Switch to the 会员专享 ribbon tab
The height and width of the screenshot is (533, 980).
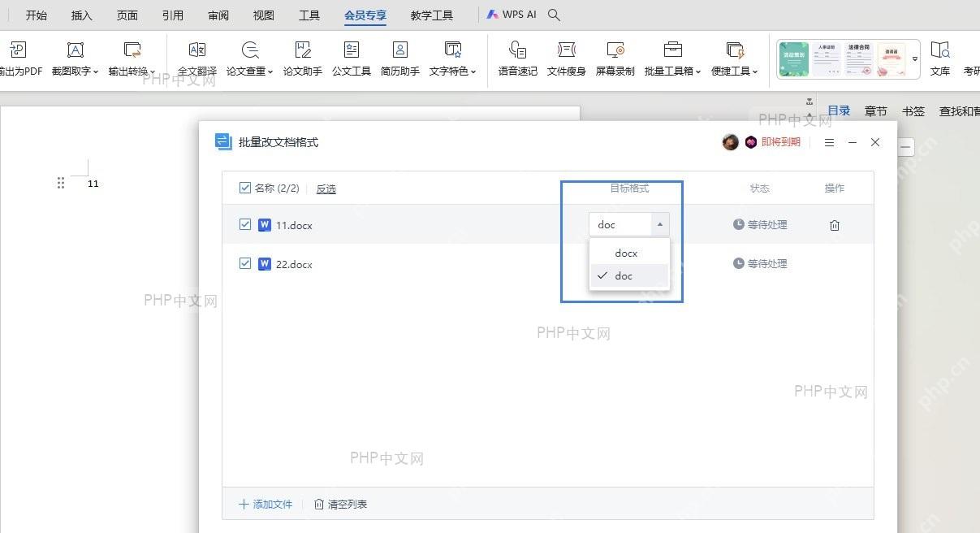365,15
